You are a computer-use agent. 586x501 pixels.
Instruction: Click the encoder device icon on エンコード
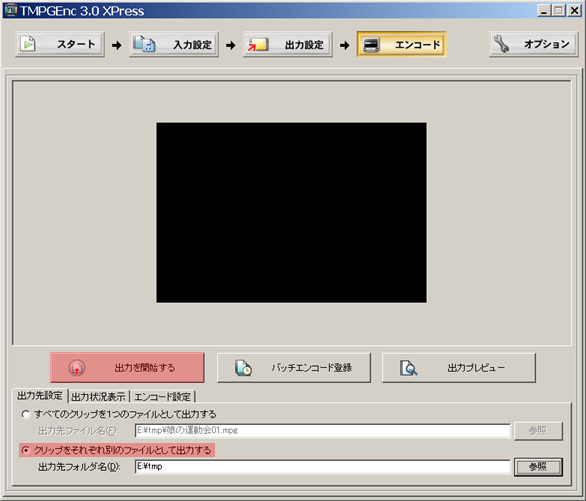(x=371, y=45)
